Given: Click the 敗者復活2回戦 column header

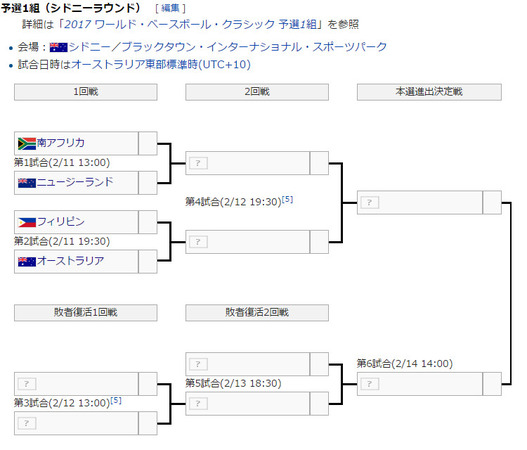Looking at the screenshot, I should point(257,313).
